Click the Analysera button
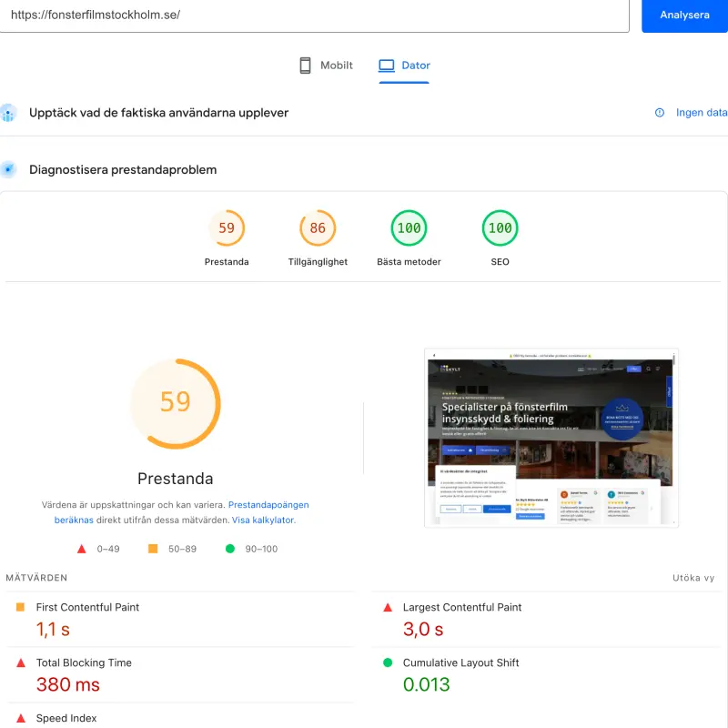The height and width of the screenshot is (728, 728). pos(684,15)
